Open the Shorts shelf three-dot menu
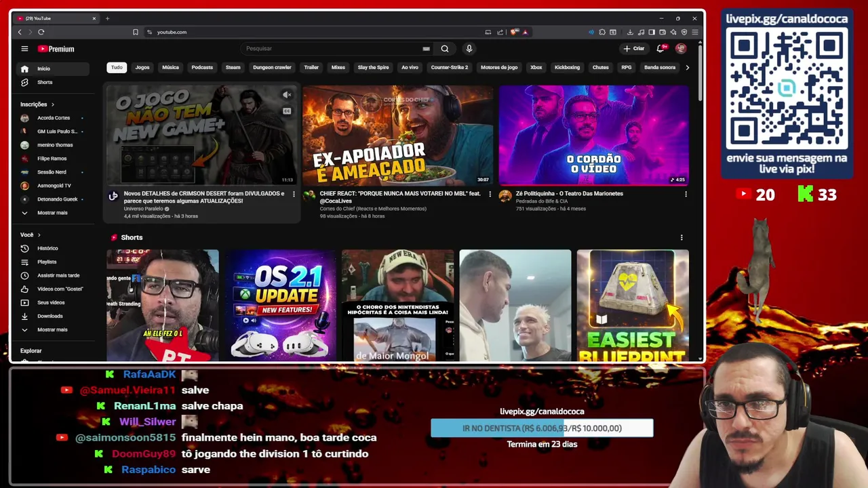Viewport: 868px width, 488px height. [x=682, y=237]
